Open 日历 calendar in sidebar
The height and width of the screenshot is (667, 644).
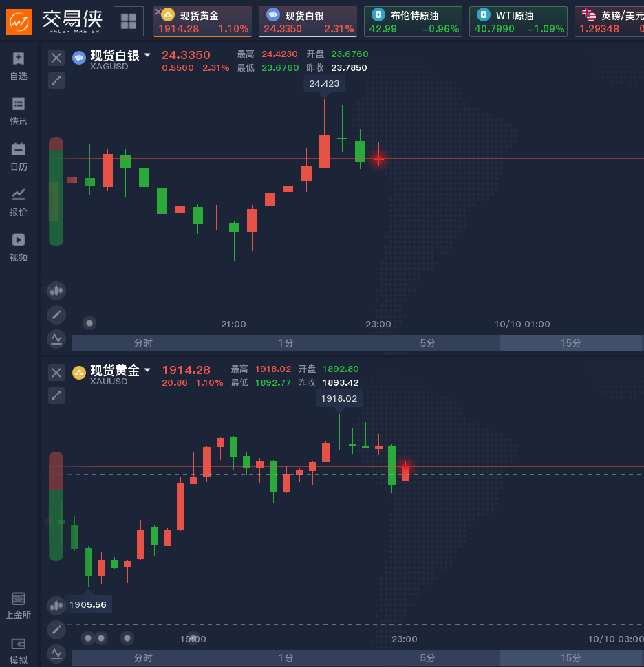[x=19, y=157]
